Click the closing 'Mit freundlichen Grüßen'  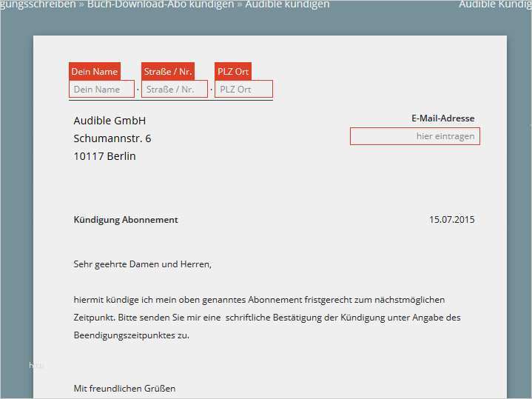pos(124,389)
